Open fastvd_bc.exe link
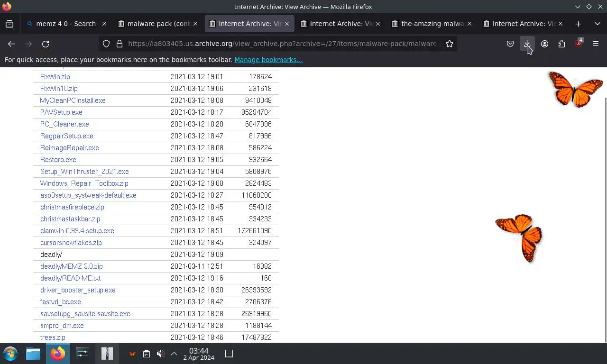Viewport: 607px width, 364px height. (x=61, y=302)
